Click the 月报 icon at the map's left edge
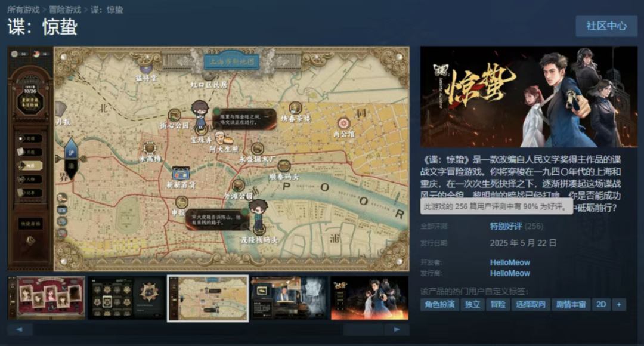This screenshot has width=644, height=346. (x=61, y=109)
